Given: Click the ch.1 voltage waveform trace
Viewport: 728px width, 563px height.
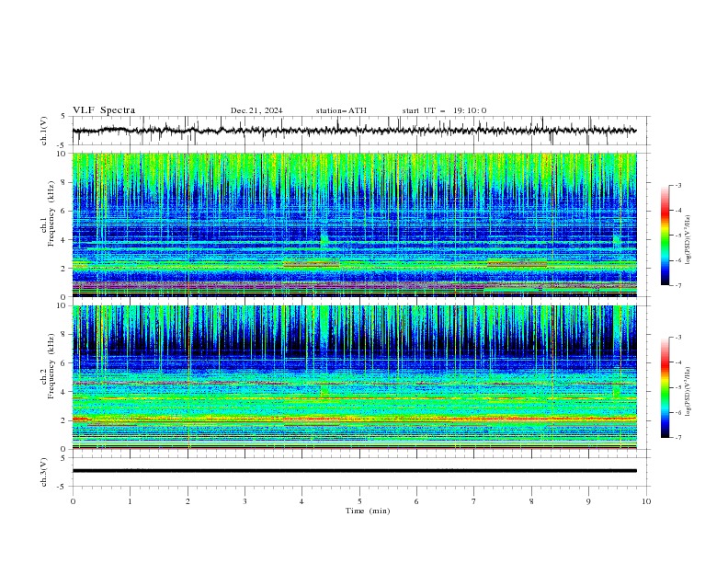Looking at the screenshot, I should click(354, 131).
